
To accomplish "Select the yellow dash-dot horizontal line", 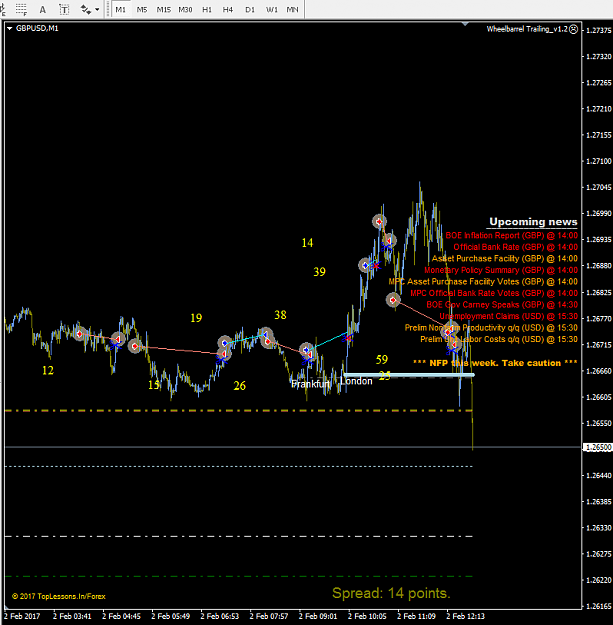I will click(x=238, y=411).
